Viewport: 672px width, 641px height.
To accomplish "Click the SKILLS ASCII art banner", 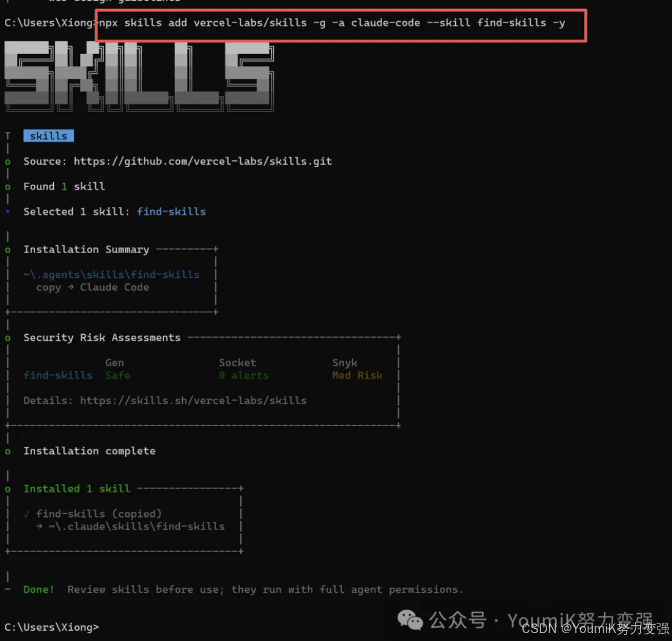I will [139, 76].
